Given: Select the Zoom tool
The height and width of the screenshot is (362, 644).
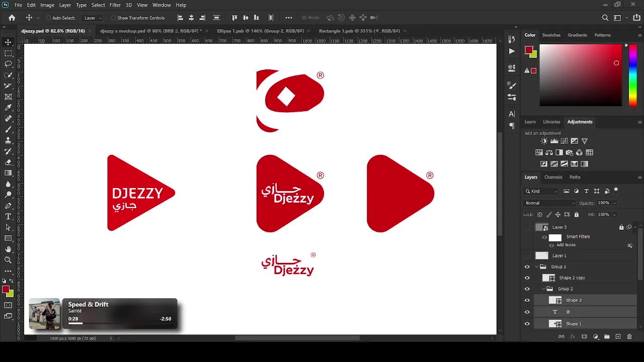Looking at the screenshot, I should [8, 260].
